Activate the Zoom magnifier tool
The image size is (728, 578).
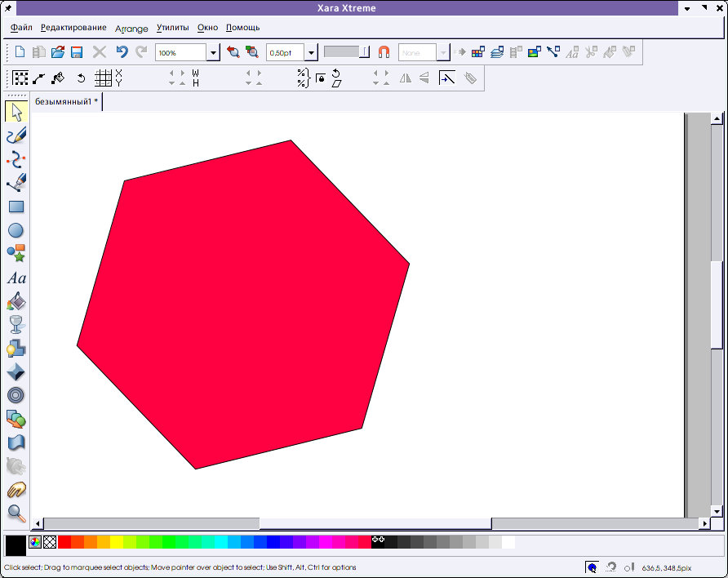click(16, 513)
